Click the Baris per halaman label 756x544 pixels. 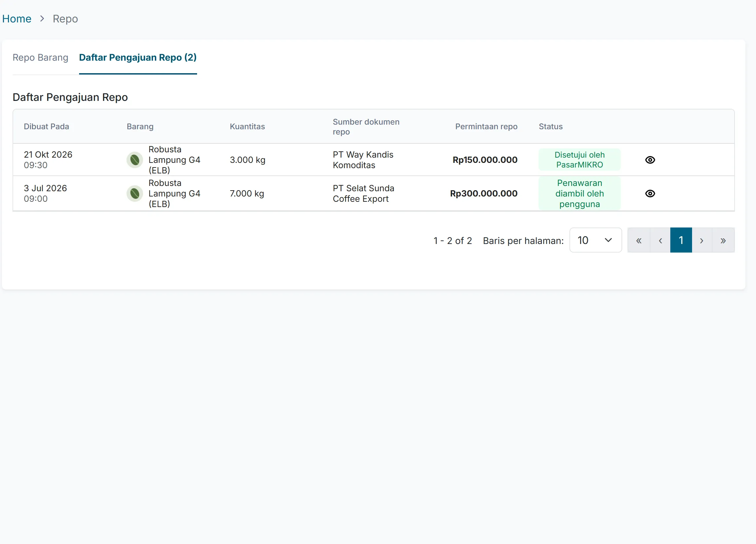click(x=523, y=240)
